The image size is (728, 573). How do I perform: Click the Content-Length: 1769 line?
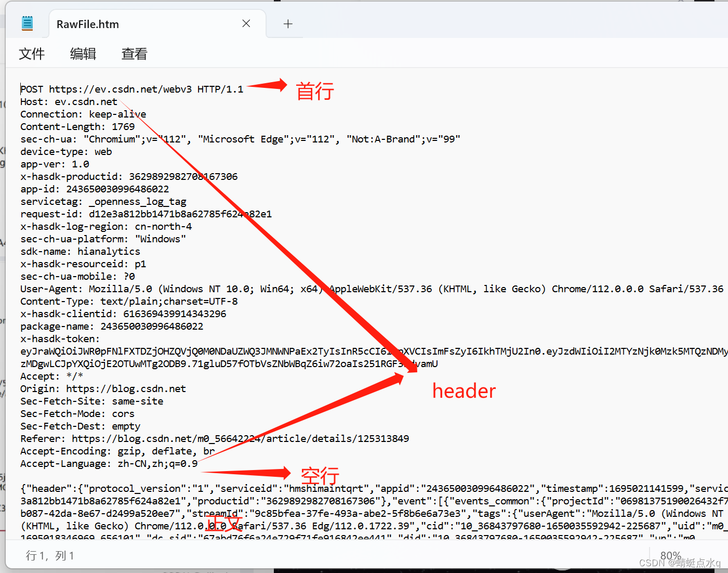pos(77,126)
